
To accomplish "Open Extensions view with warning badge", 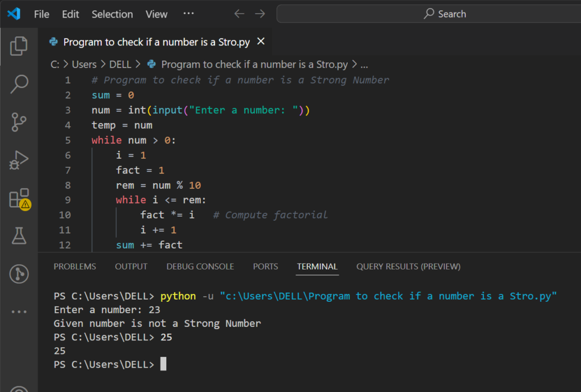I will (x=20, y=199).
